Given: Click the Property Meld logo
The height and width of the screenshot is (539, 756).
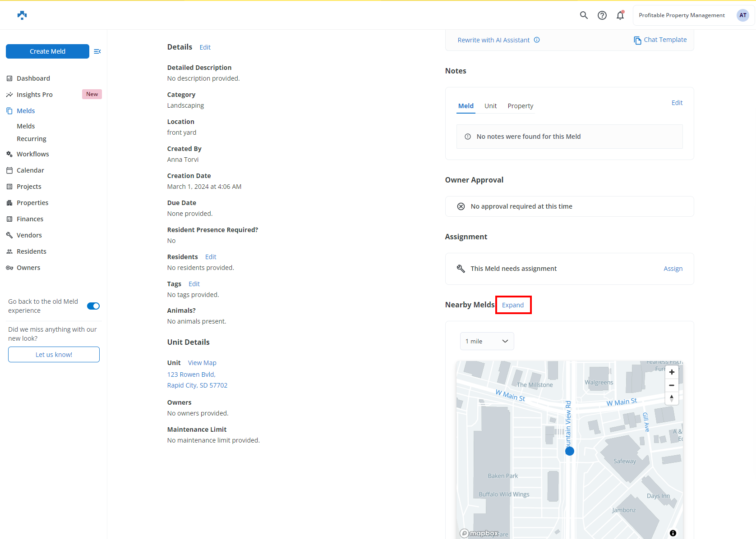Looking at the screenshot, I should [x=22, y=15].
